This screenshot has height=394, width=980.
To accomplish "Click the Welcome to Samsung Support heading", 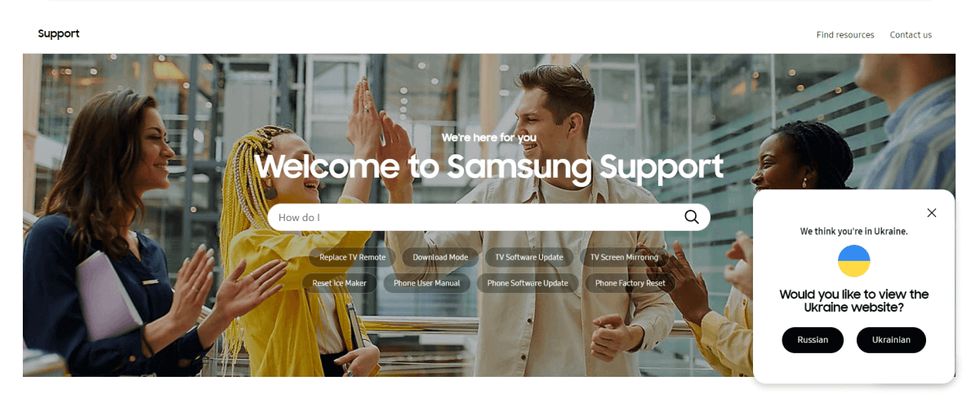I will 489,166.
